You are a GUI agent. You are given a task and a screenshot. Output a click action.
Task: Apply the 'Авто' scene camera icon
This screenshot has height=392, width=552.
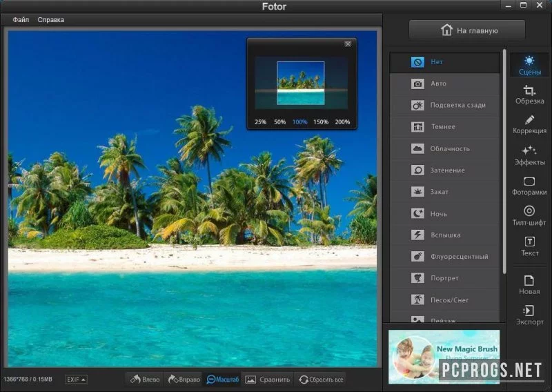pos(417,84)
